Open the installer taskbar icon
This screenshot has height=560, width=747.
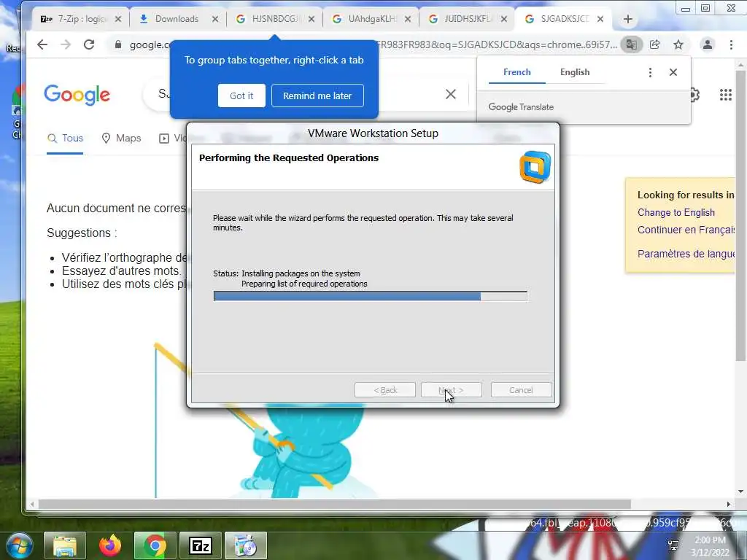(246, 545)
